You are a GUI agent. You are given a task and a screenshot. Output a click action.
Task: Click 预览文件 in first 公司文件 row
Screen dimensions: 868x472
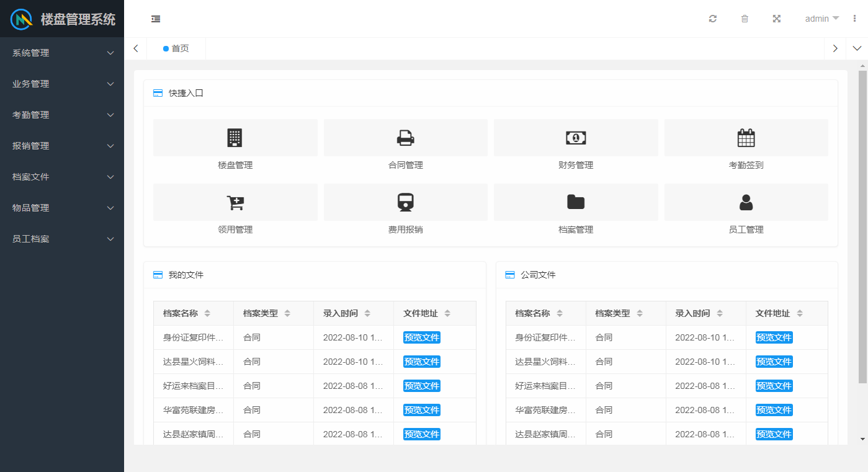774,337
